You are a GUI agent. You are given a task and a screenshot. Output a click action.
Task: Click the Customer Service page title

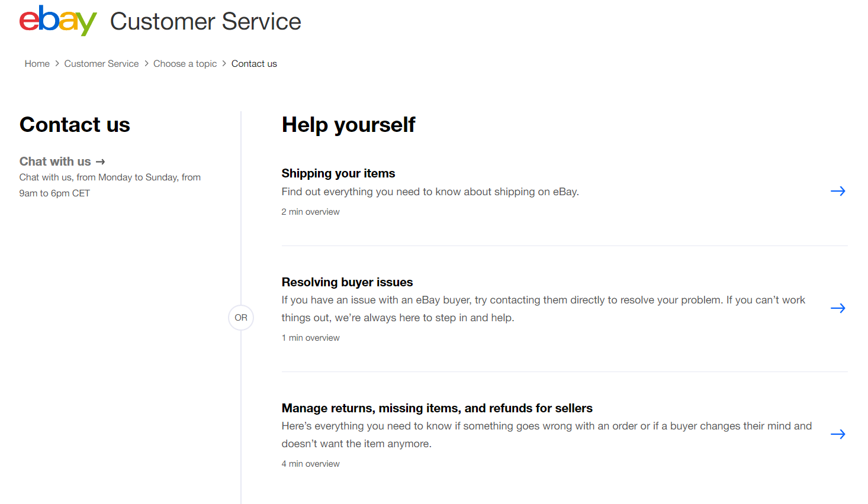pos(205,22)
